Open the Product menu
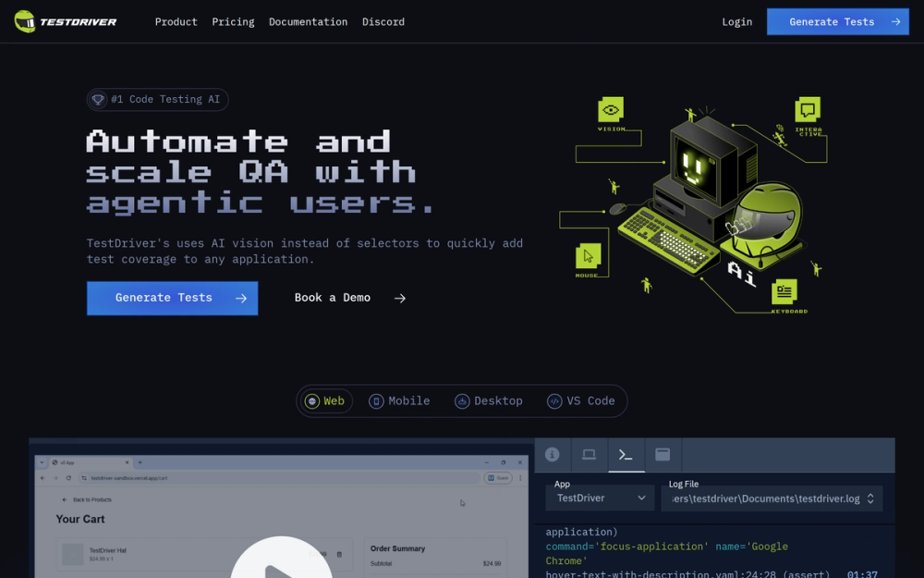 pos(176,22)
